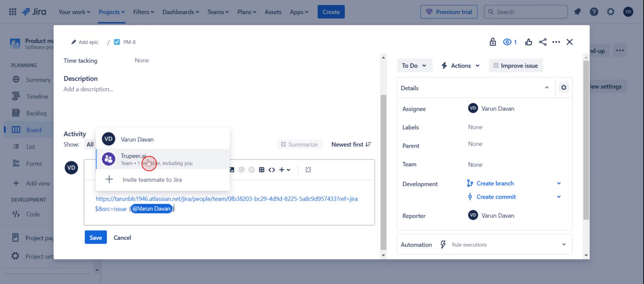
Task: Click the thumbs-up vote icon
Action: point(528,42)
